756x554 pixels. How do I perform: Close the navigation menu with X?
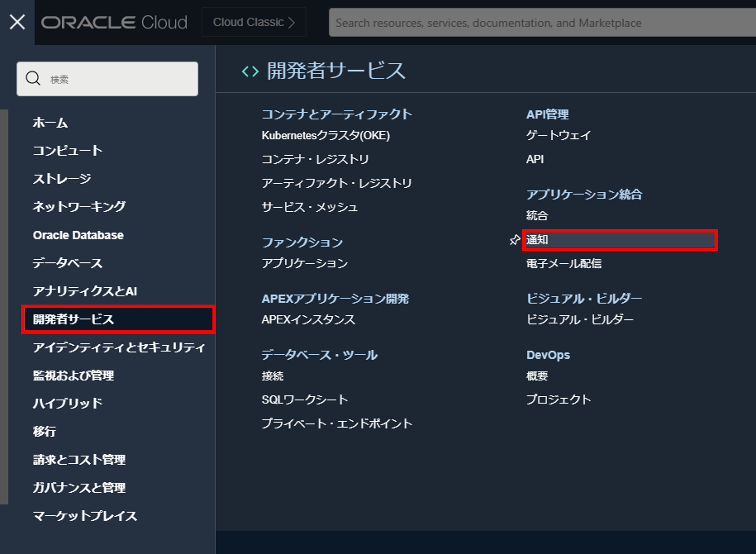[x=17, y=22]
